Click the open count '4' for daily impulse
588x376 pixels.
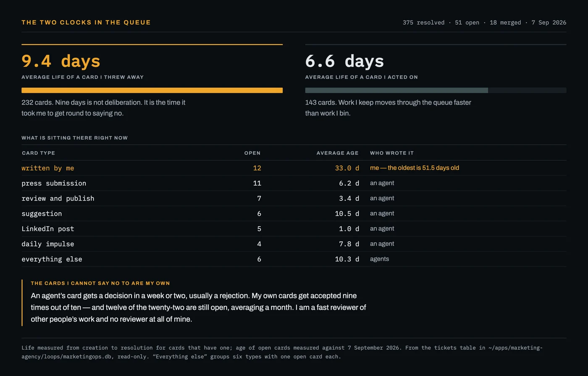point(259,244)
